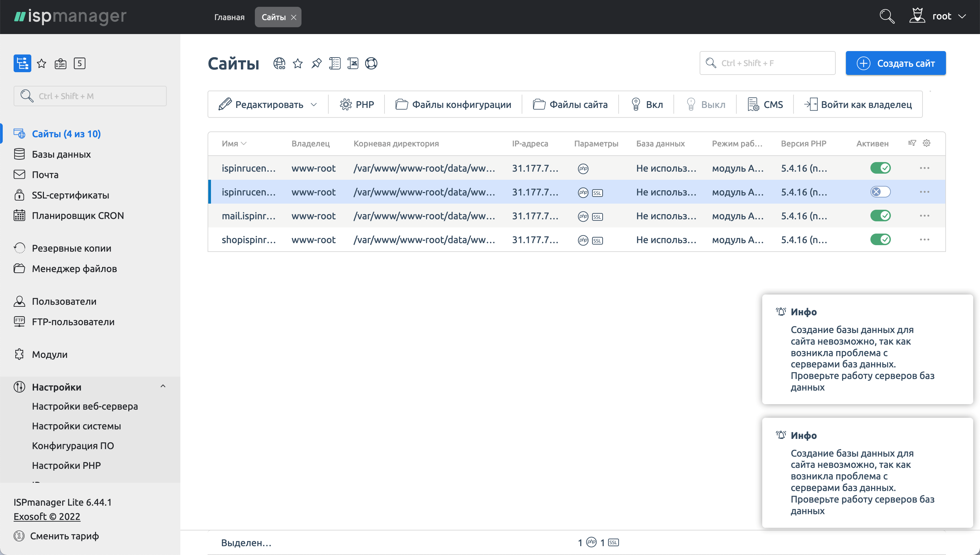The width and height of the screenshot is (980, 555).
Task: Toggle mail.ispinr site active switch
Action: (880, 216)
